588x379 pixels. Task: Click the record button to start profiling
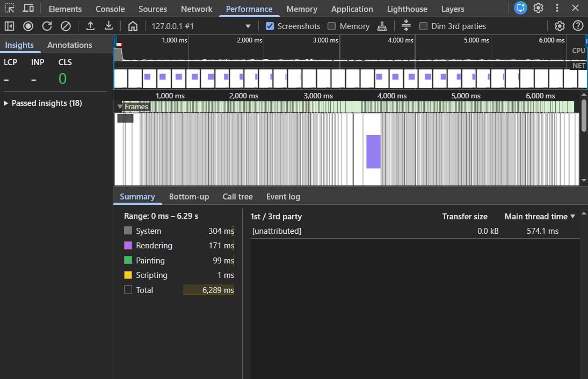point(27,26)
